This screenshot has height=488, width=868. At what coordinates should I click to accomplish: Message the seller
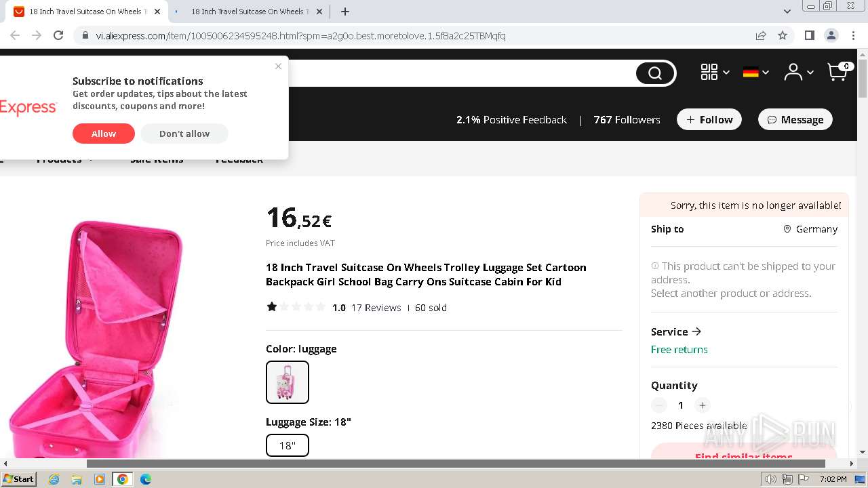tap(795, 119)
